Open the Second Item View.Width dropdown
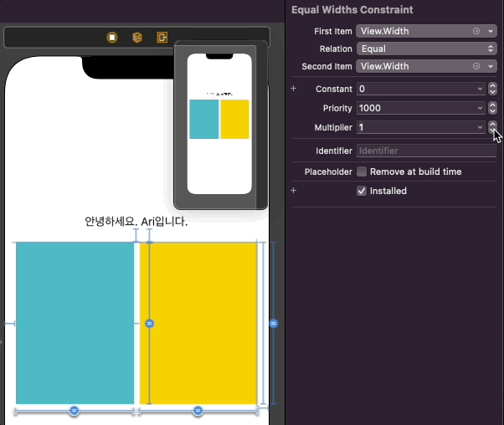 426,66
